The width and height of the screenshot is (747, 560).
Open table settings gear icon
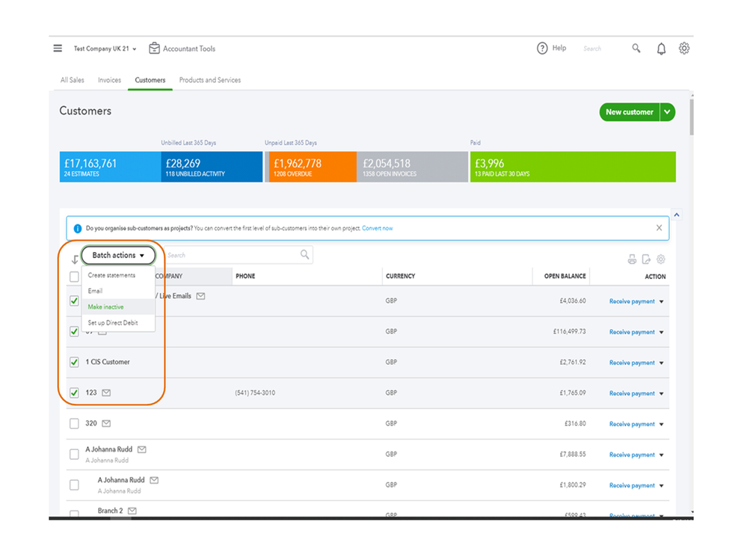click(x=661, y=259)
